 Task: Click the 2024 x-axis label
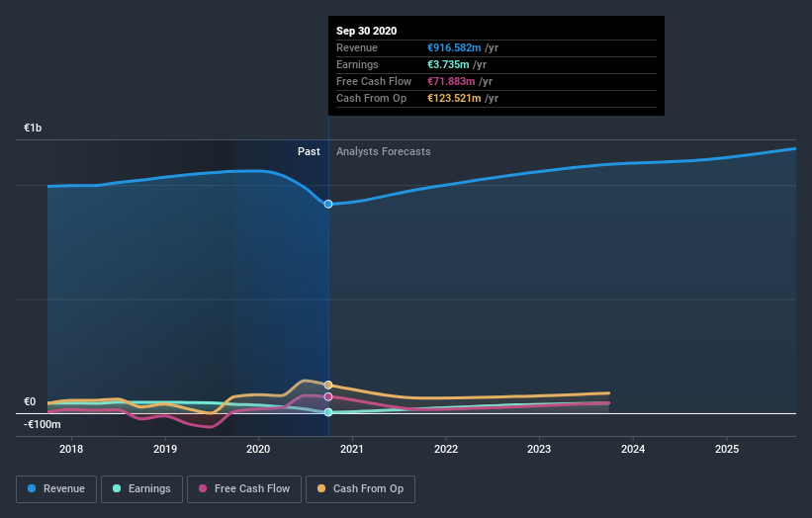click(x=633, y=449)
